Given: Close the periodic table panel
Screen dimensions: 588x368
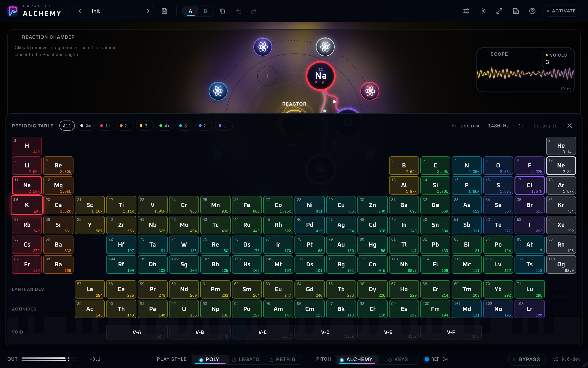Looking at the screenshot, I should click(x=570, y=126).
